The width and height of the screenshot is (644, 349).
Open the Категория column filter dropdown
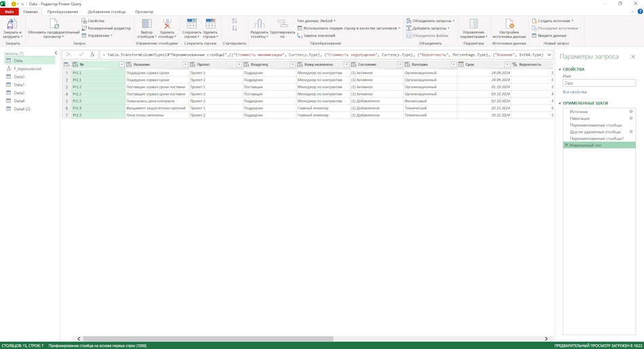(454, 64)
